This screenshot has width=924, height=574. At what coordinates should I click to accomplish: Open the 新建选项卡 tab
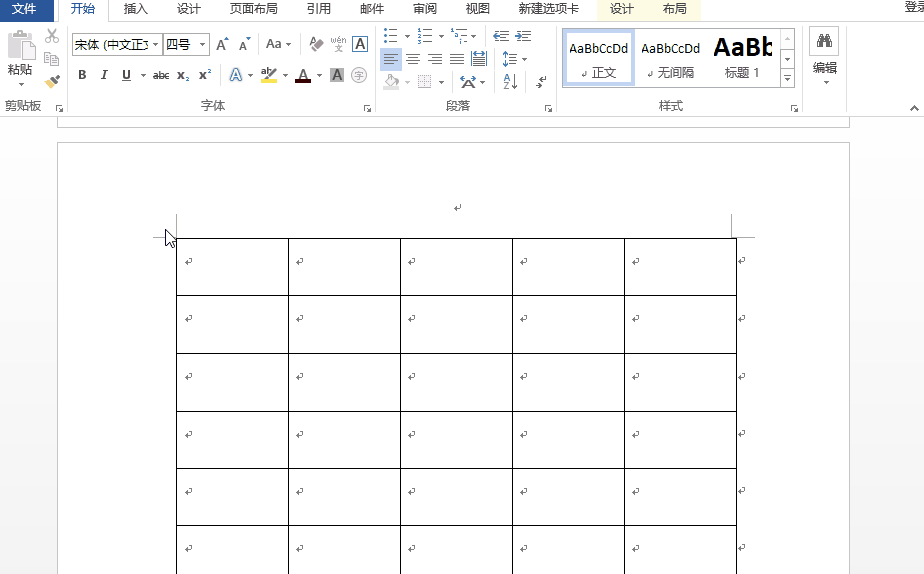click(x=549, y=9)
